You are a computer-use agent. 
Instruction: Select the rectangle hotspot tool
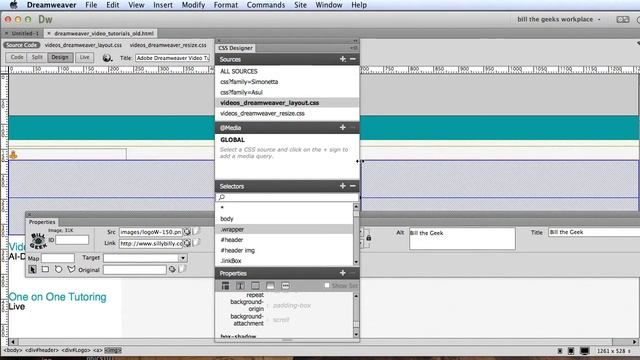(x=45, y=269)
